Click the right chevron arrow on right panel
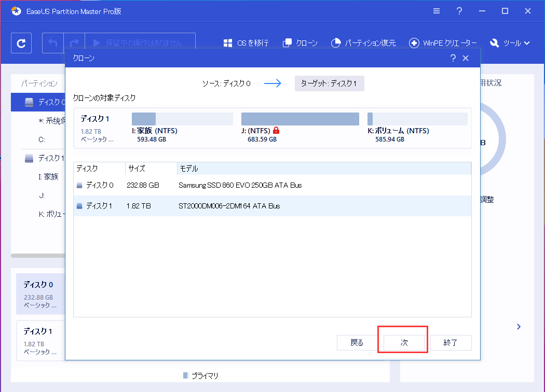 point(519,327)
